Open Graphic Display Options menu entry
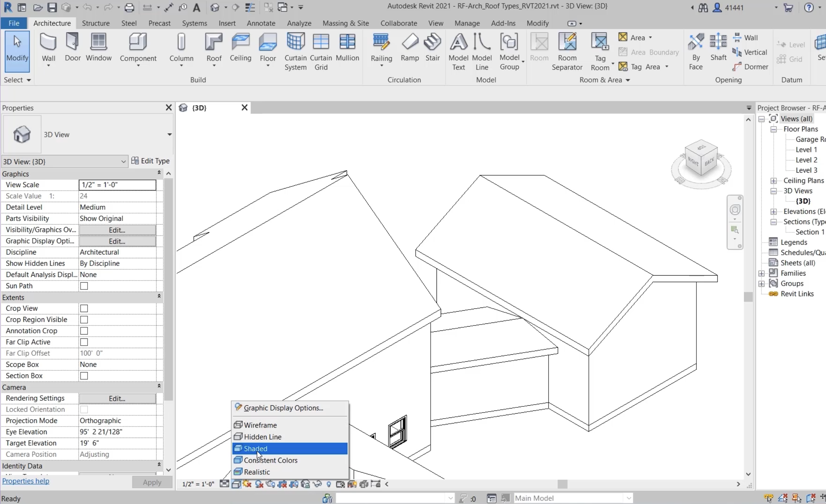This screenshot has height=504, width=826. (x=290, y=408)
